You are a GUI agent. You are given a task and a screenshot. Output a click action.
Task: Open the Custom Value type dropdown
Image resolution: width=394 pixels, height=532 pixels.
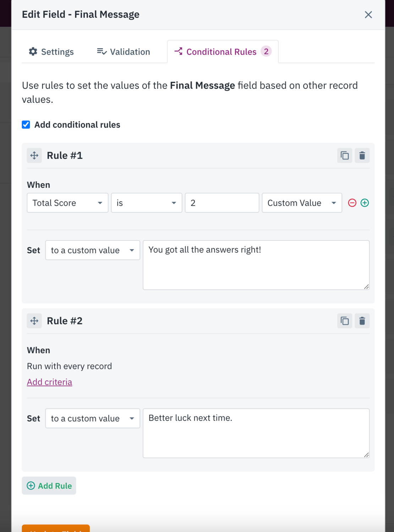[301, 203]
